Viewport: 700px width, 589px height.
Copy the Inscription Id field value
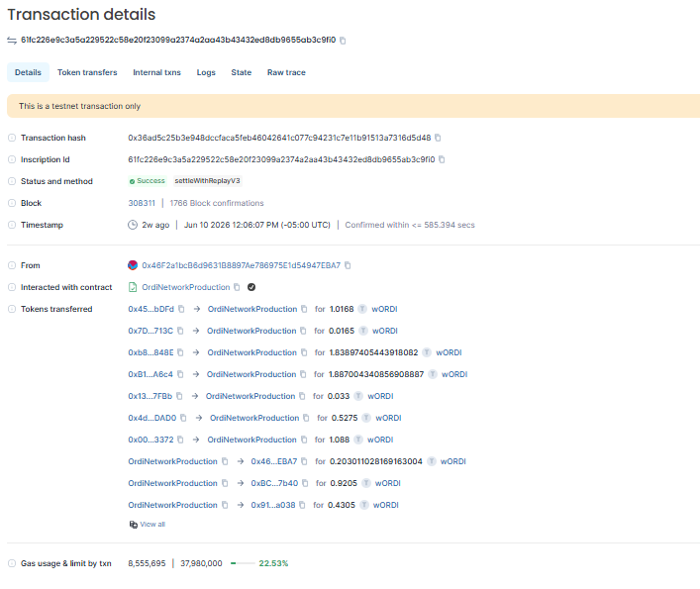coord(442,159)
